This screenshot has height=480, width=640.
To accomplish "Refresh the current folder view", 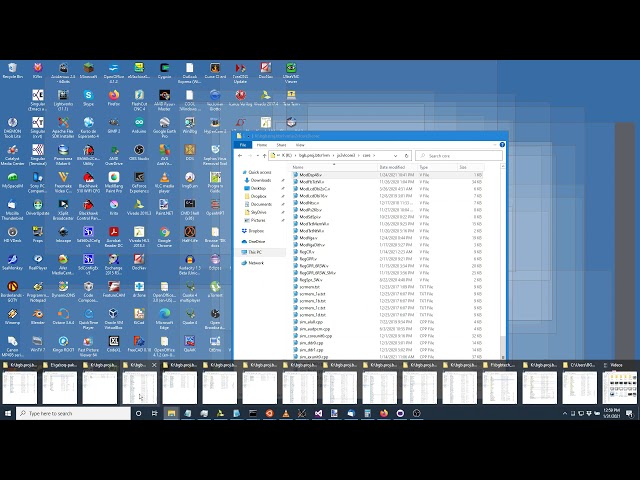I will [406, 156].
